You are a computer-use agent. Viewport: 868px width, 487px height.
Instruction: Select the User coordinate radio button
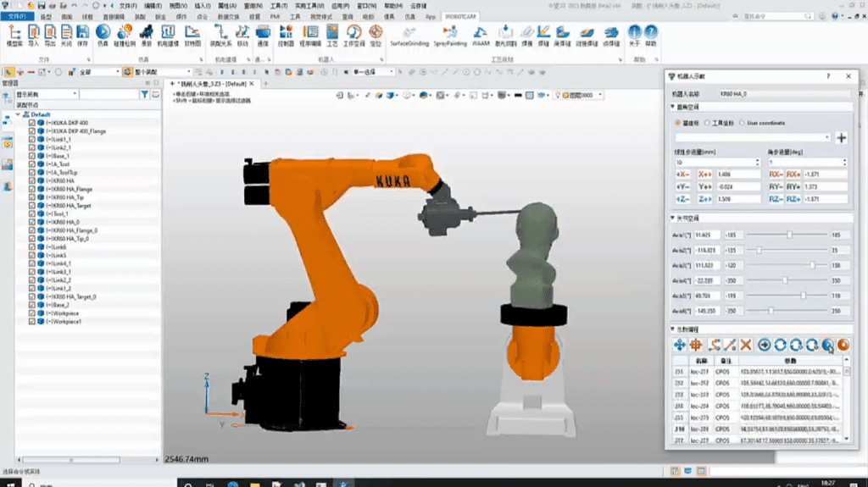point(742,123)
